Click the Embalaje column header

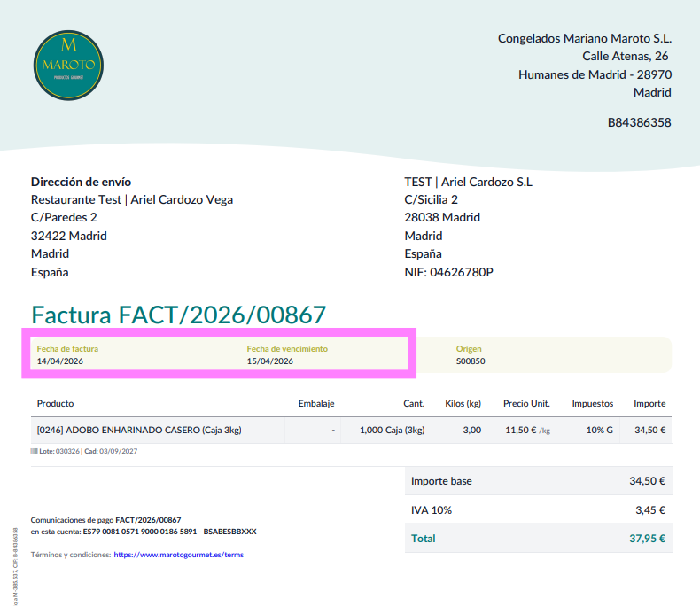pyautogui.click(x=316, y=403)
